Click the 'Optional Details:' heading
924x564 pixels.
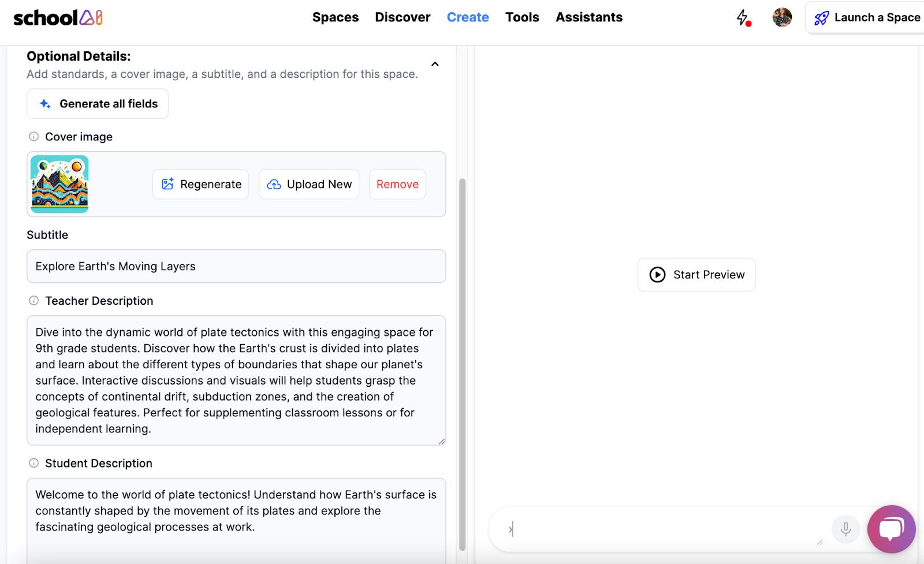pyautogui.click(x=79, y=57)
